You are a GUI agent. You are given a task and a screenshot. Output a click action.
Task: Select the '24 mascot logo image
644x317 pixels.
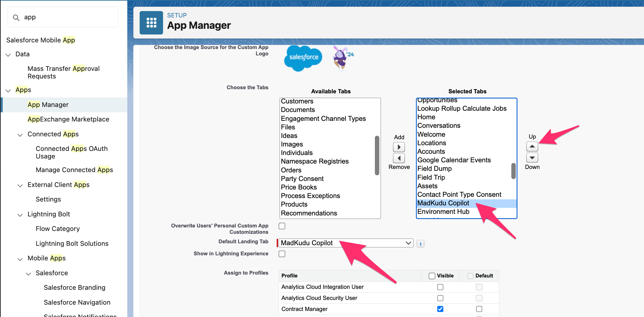pyautogui.click(x=343, y=58)
